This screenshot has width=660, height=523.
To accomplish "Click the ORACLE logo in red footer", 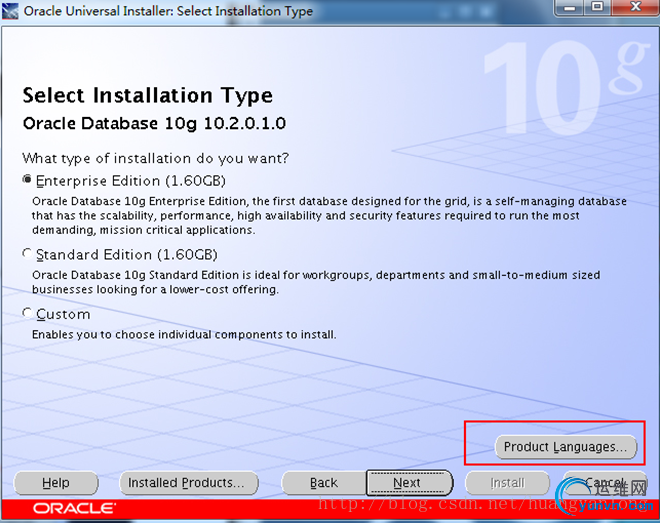I will [x=74, y=509].
